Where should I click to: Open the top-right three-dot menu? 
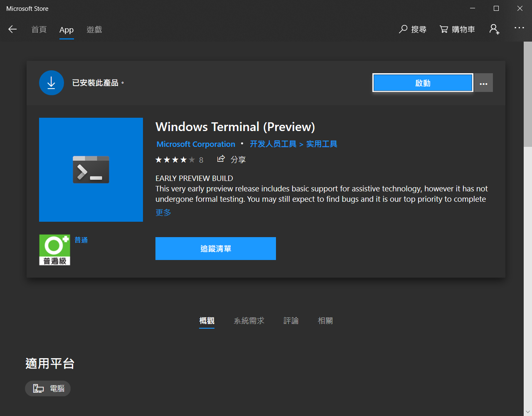519,28
